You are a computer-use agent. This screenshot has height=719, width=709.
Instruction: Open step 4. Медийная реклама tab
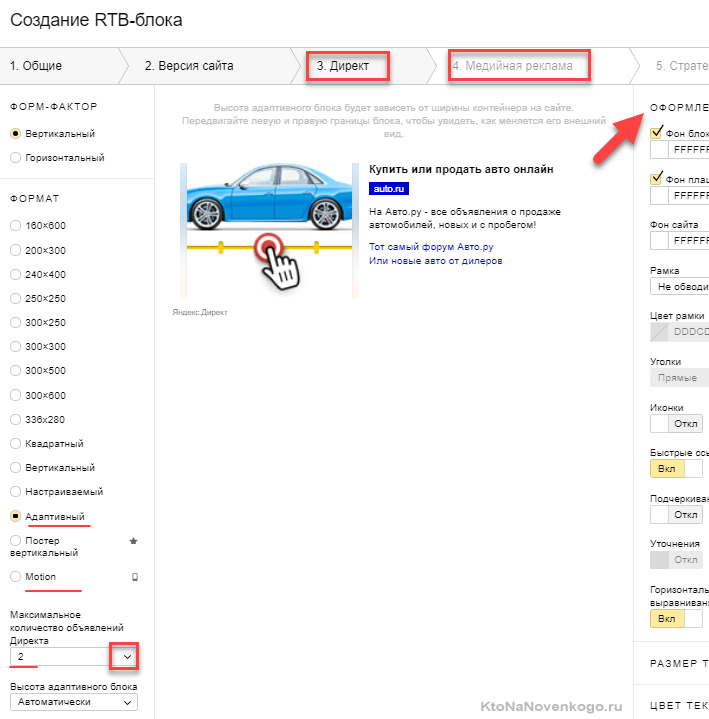click(512, 66)
